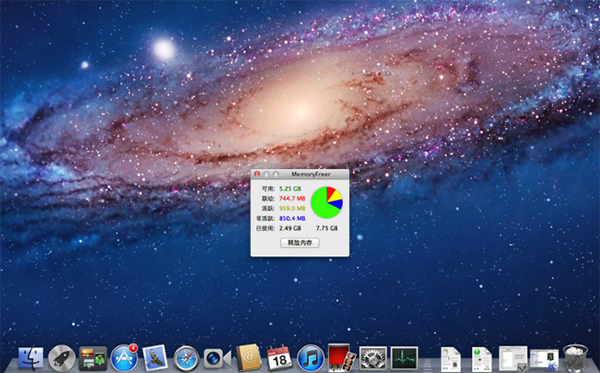Minimize the MemoryFreer window
This screenshot has height=373, width=600.
(267, 174)
